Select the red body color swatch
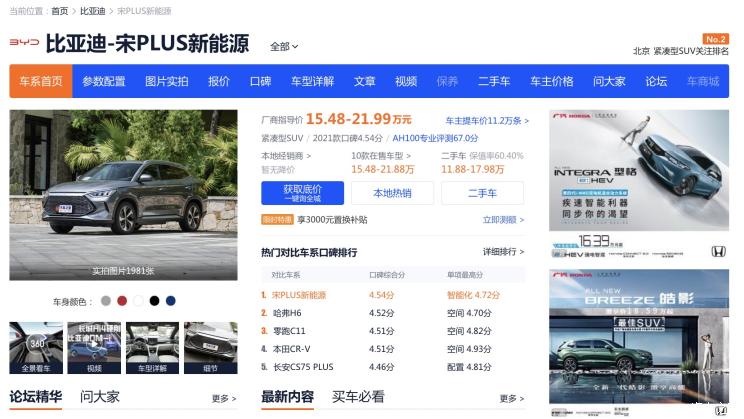Screen dimensions: 744x419 coord(122,301)
